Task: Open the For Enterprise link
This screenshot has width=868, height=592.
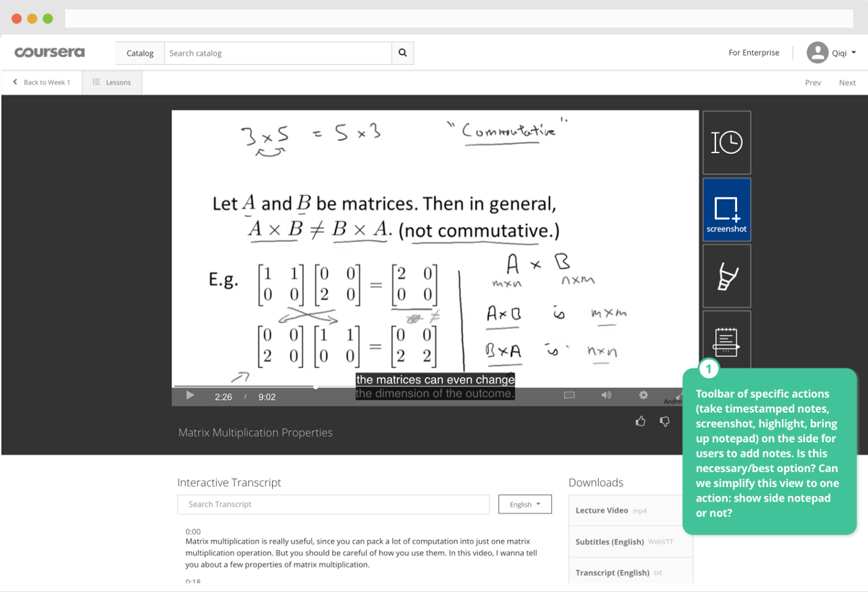Action: pos(754,53)
